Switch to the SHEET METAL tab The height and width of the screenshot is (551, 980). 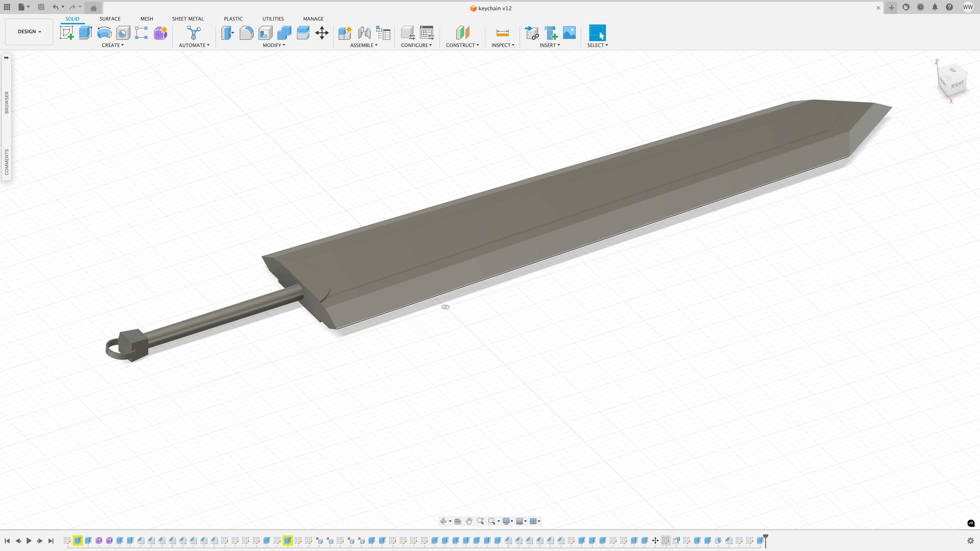coord(187,19)
